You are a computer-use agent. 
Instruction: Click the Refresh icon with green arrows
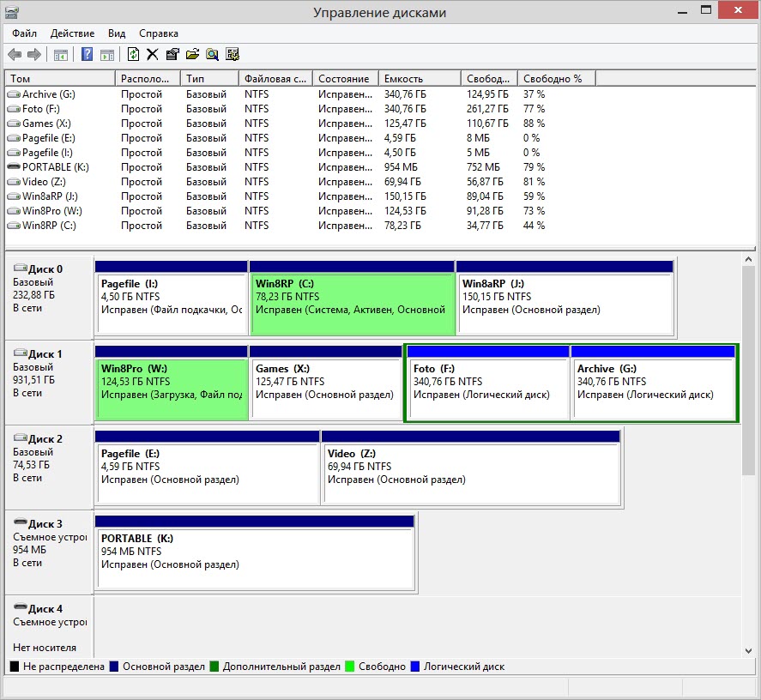(133, 55)
